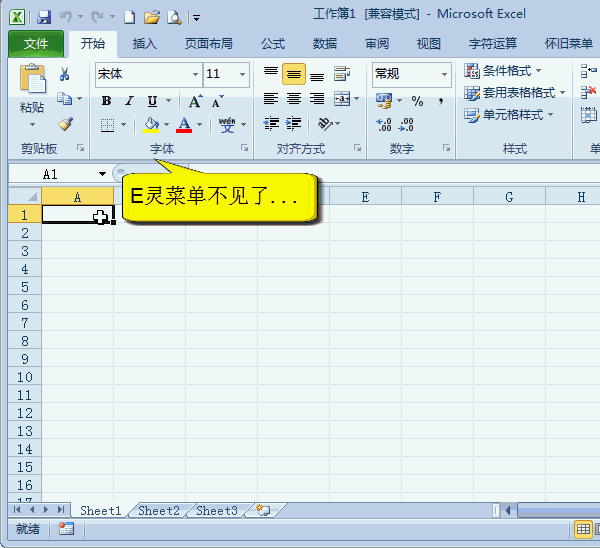Image resolution: width=600 pixels, height=548 pixels.
Task: Open the Name Box A1 dropdown arrow
Action: click(102, 174)
